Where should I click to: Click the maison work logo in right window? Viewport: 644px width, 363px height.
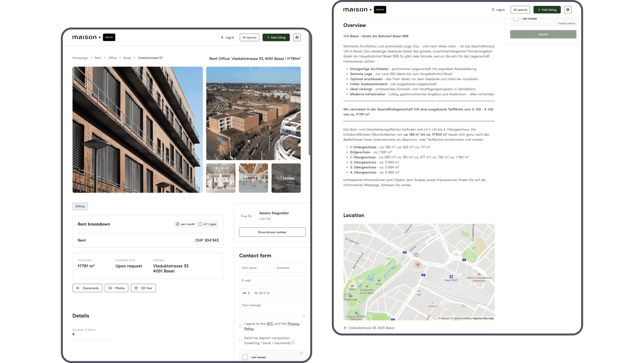[x=365, y=10]
